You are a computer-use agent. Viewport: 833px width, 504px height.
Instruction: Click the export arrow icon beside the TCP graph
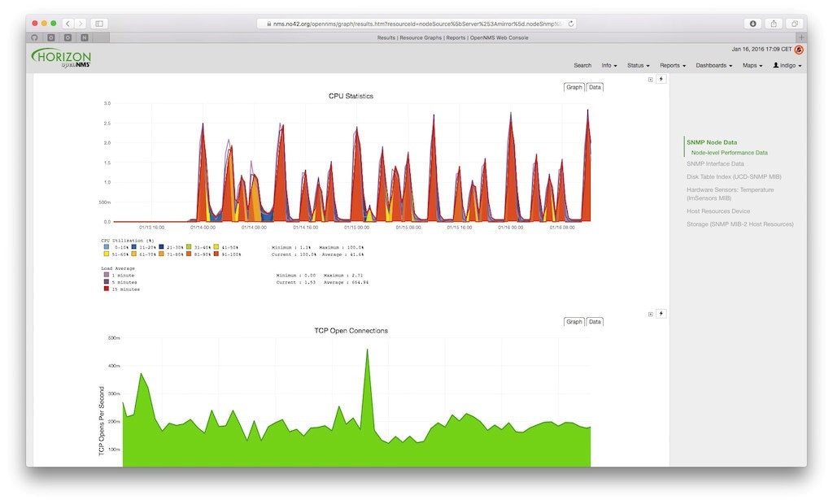[x=661, y=315]
